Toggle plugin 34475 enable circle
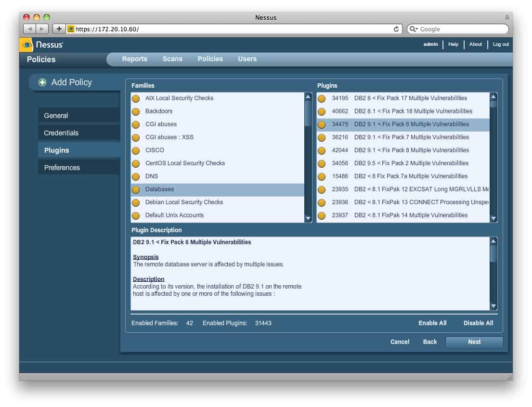Image resolution: width=532 pixels, height=407 pixels. pyautogui.click(x=322, y=125)
